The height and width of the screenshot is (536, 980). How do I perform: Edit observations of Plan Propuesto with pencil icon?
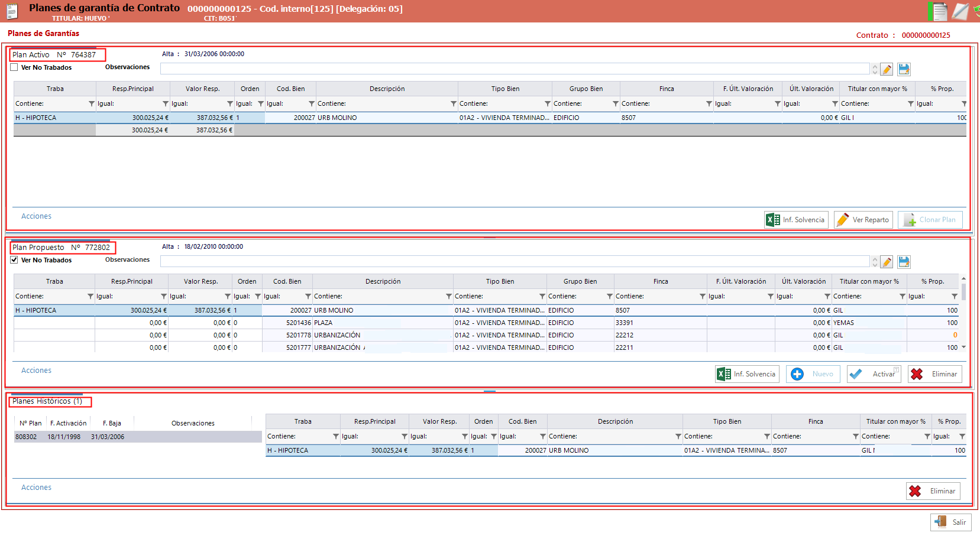coord(887,262)
